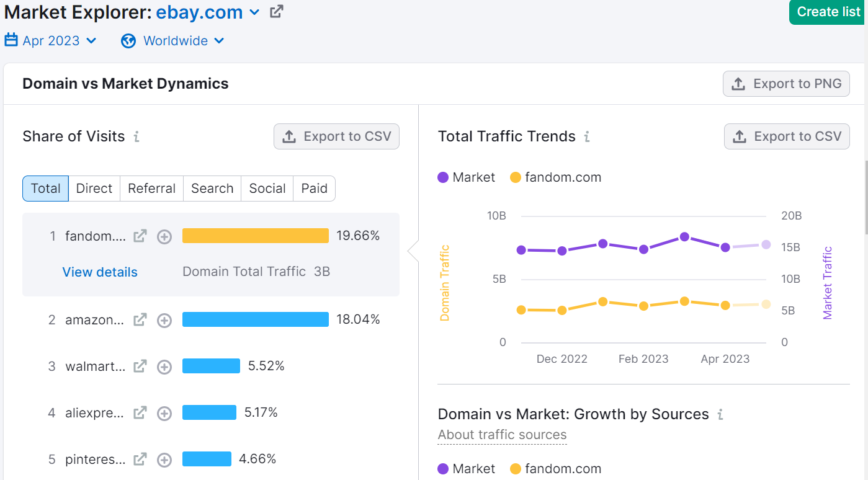The height and width of the screenshot is (480, 868).
Task: Add amazon domain with plus icon
Action: click(x=164, y=320)
